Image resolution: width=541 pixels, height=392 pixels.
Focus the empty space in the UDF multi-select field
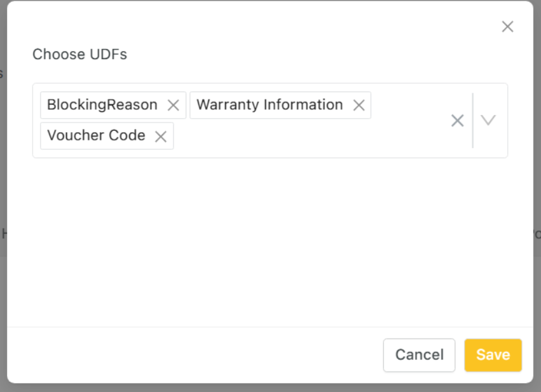coord(407,105)
